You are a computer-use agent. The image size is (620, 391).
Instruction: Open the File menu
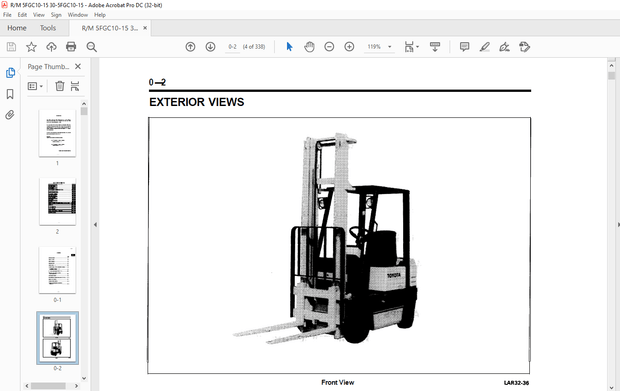(x=7, y=15)
